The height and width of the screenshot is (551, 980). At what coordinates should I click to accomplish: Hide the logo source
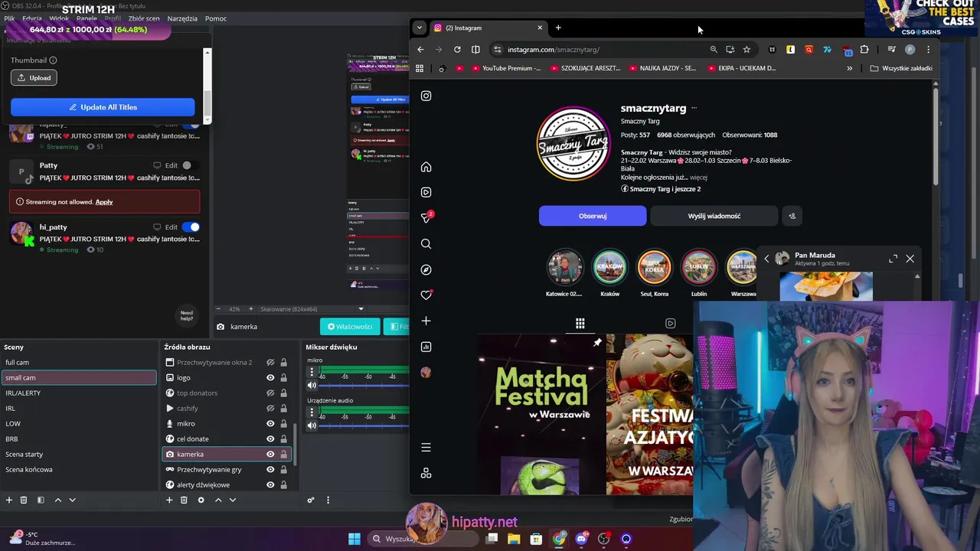tap(270, 377)
